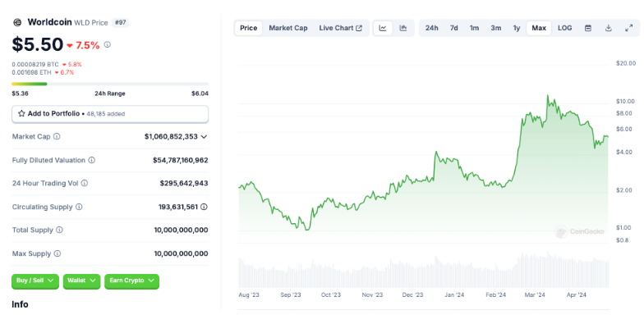Open info icon next to 193,631,561 value
Screen dimensions: 644x324
click(x=204, y=207)
